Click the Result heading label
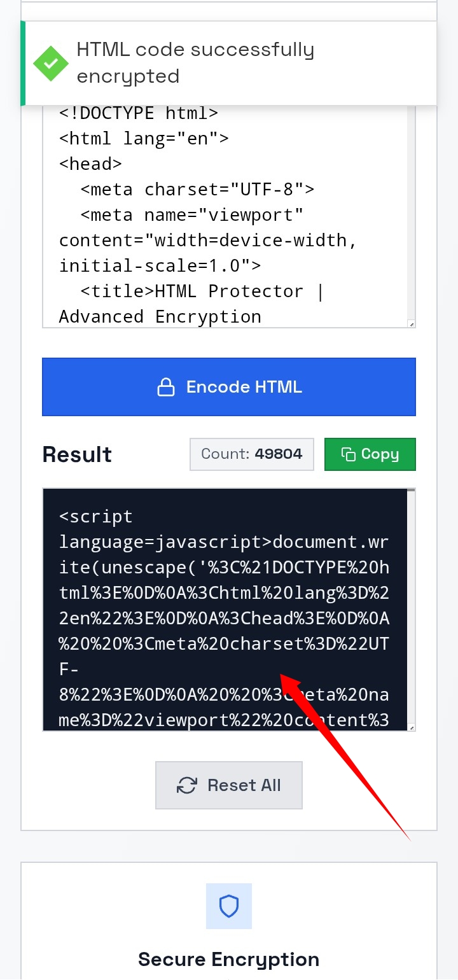Image resolution: width=458 pixels, height=980 pixels. click(x=76, y=454)
